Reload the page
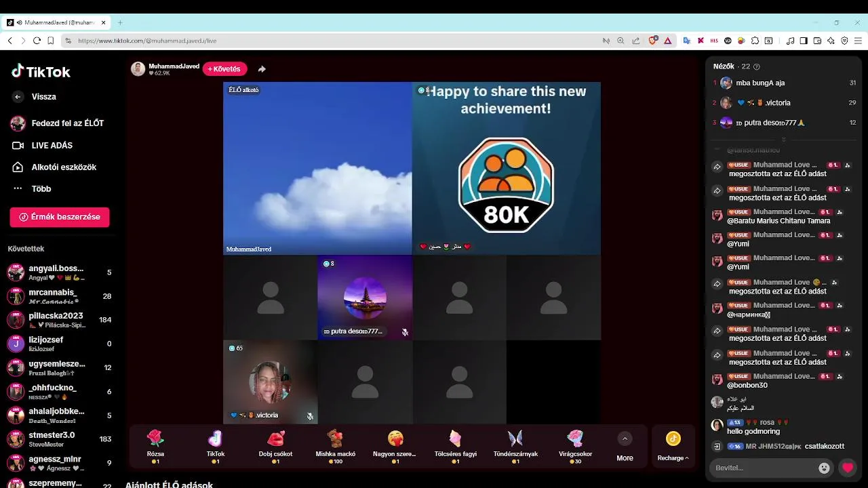868x488 pixels. coord(37,41)
